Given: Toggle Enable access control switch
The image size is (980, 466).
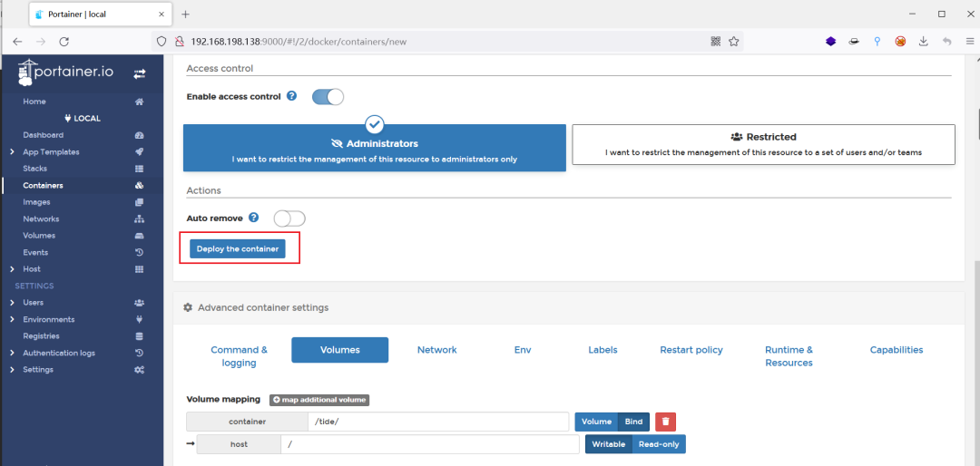Looking at the screenshot, I should pos(328,97).
